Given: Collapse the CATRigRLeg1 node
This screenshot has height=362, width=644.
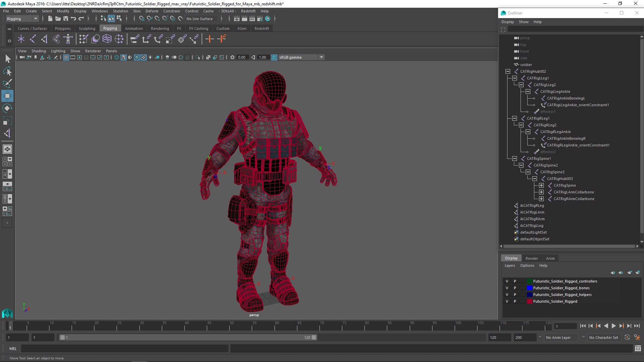Looking at the screenshot, I should pos(515,118).
